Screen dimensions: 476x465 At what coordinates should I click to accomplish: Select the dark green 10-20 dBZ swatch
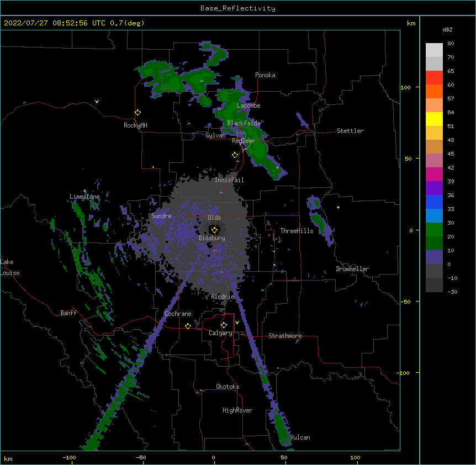(x=434, y=244)
